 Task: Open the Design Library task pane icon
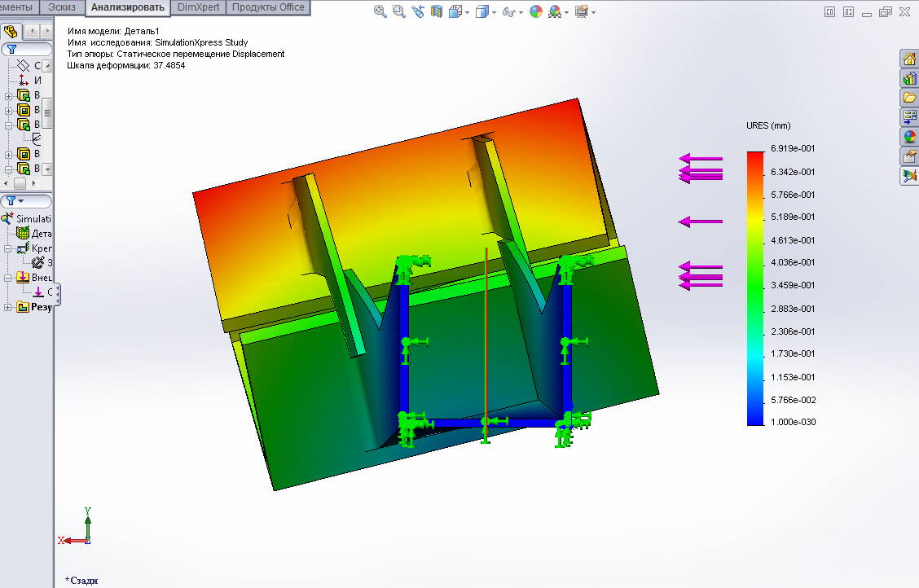pos(908,78)
